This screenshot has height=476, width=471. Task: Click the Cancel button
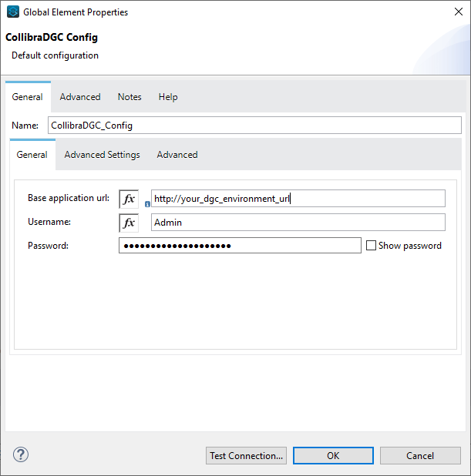click(420, 455)
